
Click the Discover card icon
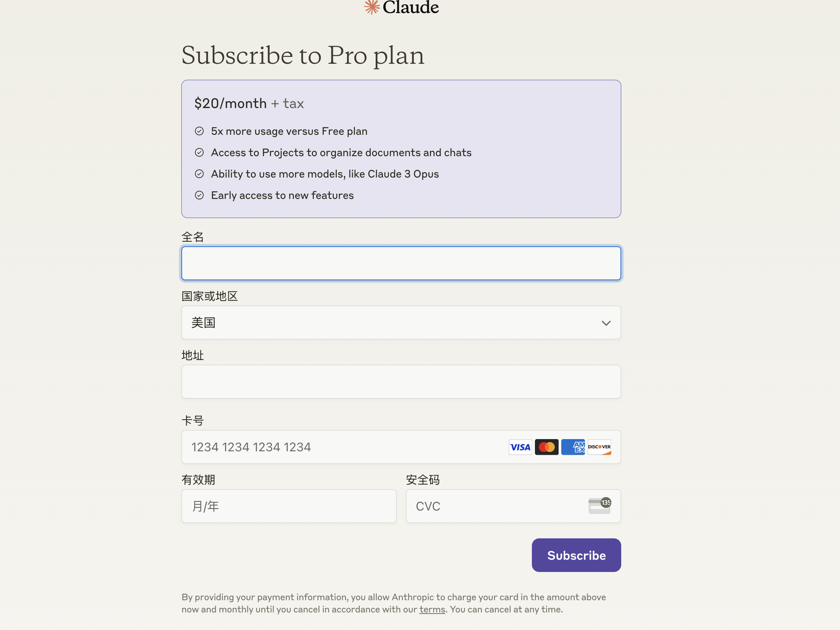[x=599, y=447]
